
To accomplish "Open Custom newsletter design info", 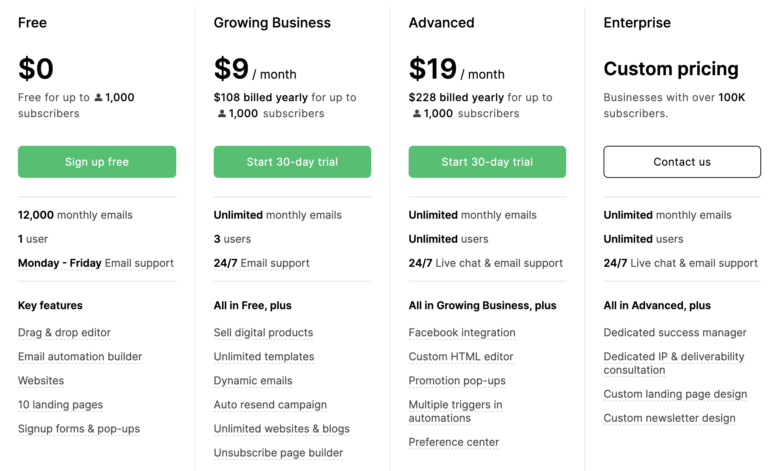I will tap(669, 418).
